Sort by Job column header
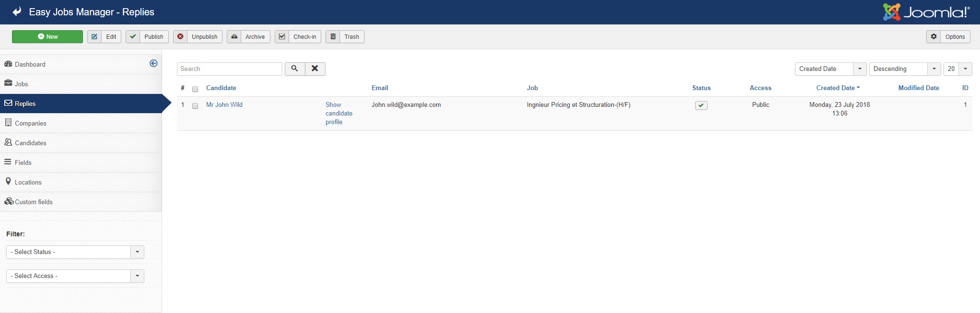 532,88
